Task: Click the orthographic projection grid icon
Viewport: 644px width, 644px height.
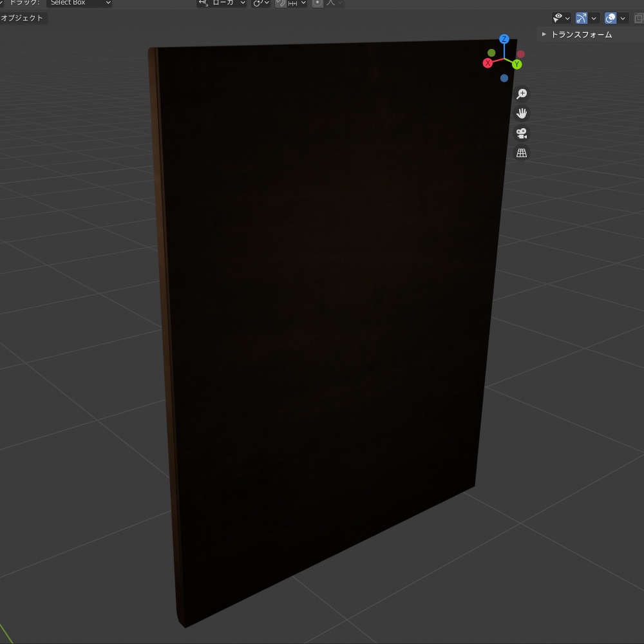Action: pos(521,153)
